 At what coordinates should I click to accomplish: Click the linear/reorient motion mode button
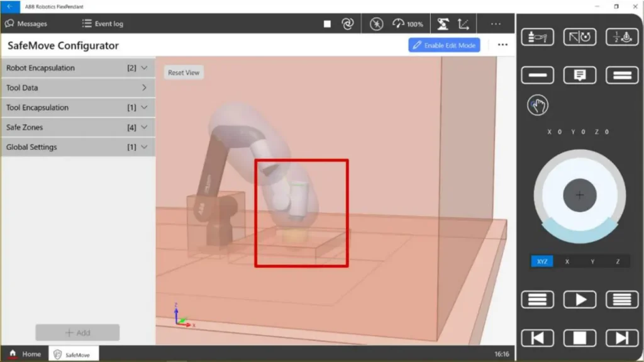[579, 37]
